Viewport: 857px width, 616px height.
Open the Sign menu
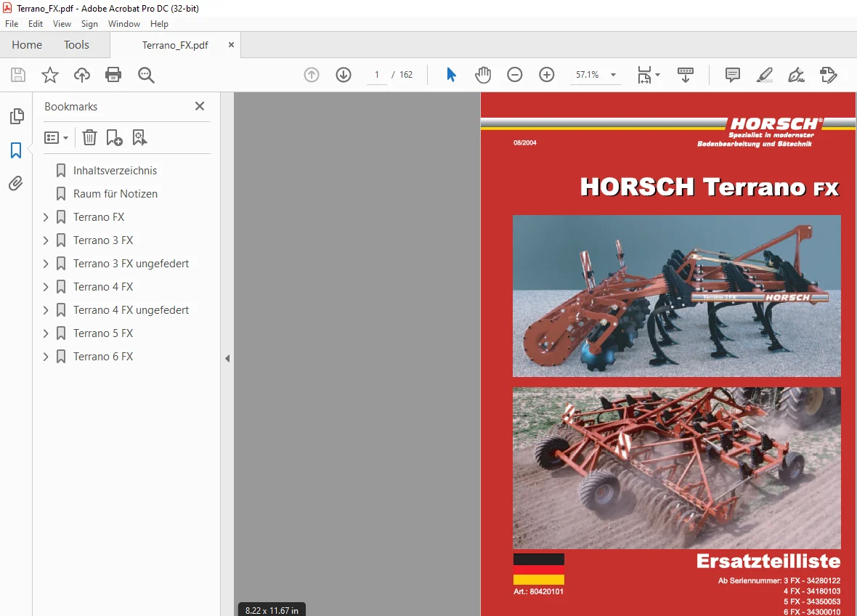click(89, 24)
